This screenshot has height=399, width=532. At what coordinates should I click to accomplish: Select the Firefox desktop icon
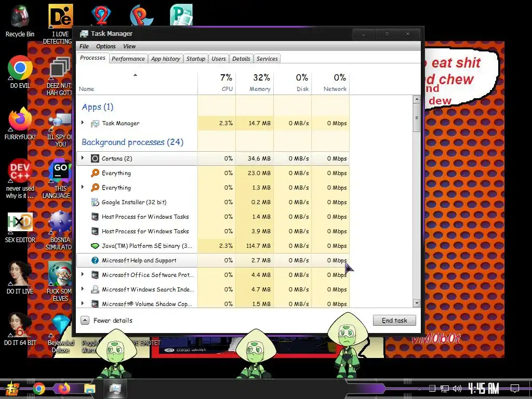coord(20,124)
